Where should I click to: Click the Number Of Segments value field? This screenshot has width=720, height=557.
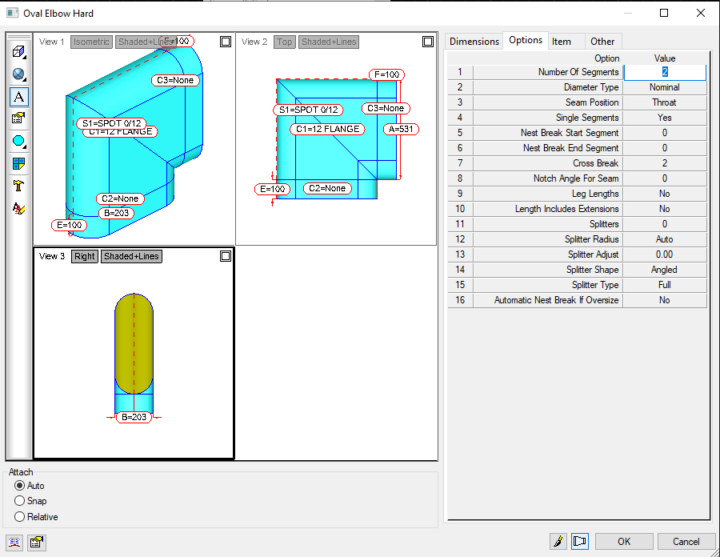(664, 72)
